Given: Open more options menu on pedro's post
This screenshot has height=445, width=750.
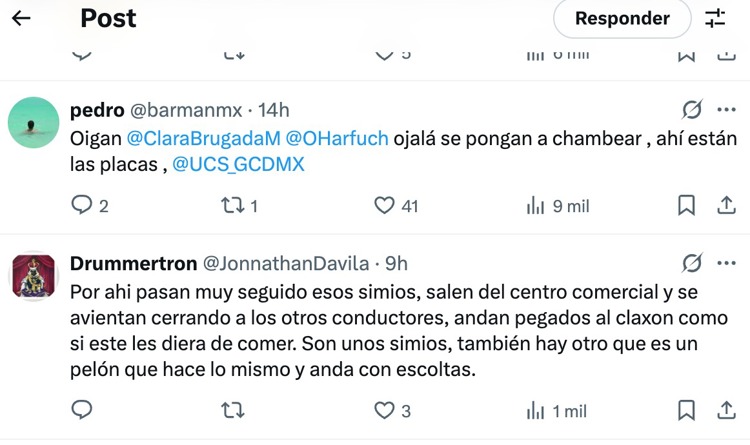Looking at the screenshot, I should (x=727, y=109).
